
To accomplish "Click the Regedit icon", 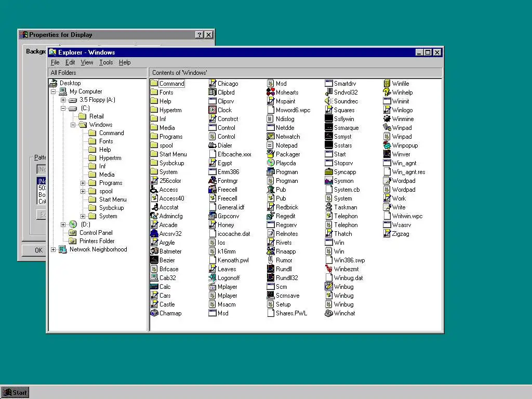I will pyautogui.click(x=270, y=216).
